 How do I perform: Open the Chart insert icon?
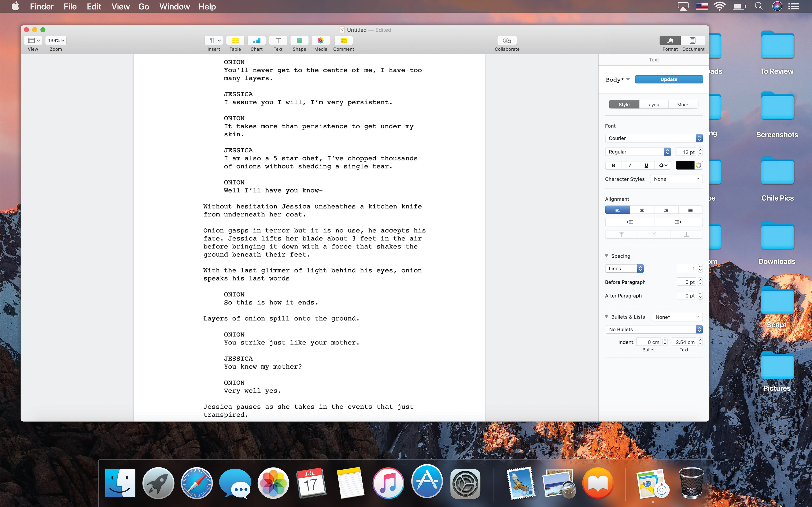tap(256, 41)
